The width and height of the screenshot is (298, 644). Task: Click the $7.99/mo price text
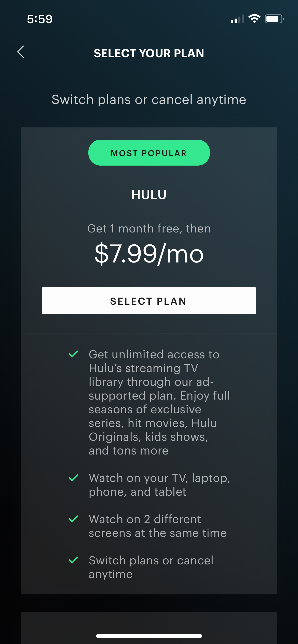pyautogui.click(x=149, y=253)
